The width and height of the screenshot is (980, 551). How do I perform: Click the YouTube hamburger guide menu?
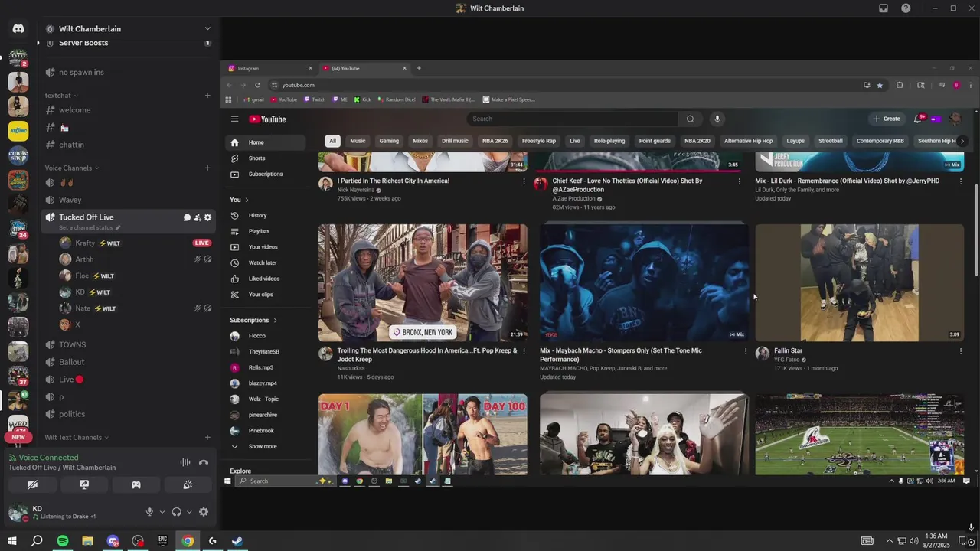pos(235,119)
